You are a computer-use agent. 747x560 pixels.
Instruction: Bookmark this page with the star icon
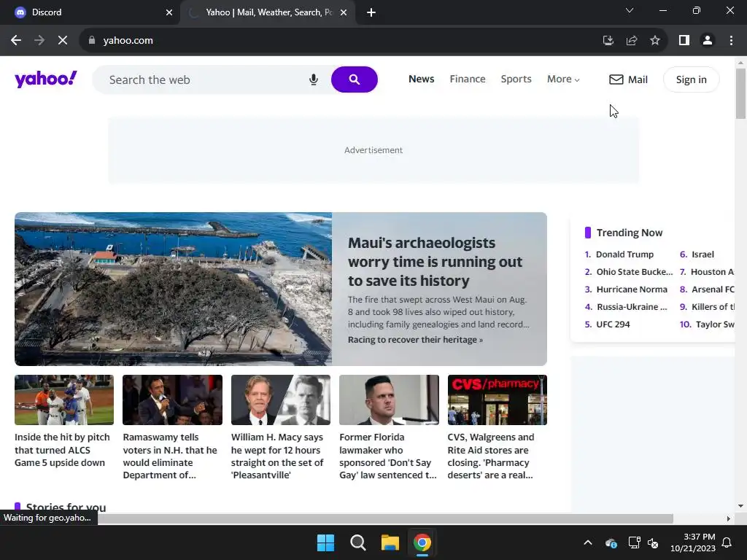tap(655, 41)
